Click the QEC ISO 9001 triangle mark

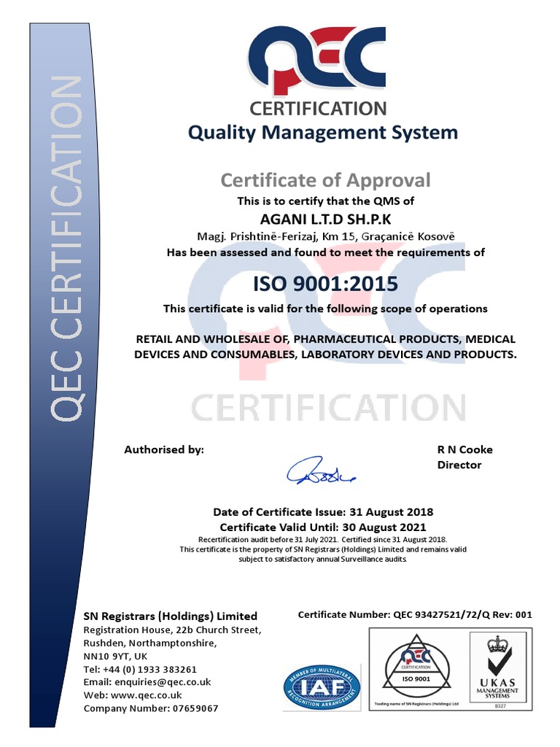click(x=416, y=667)
